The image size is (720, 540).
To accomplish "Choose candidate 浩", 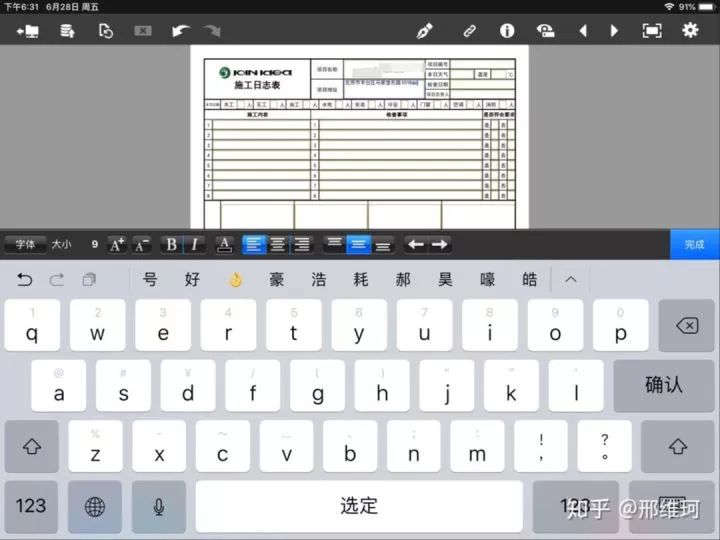I will pos(319,279).
